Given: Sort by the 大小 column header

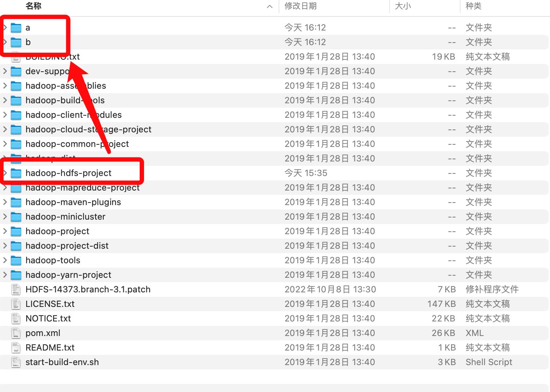Looking at the screenshot, I should [403, 6].
